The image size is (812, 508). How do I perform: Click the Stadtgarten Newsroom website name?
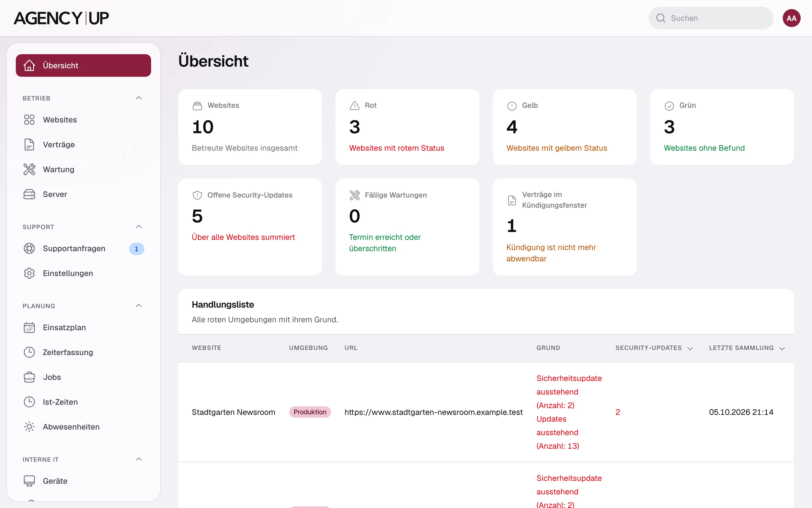coord(233,412)
